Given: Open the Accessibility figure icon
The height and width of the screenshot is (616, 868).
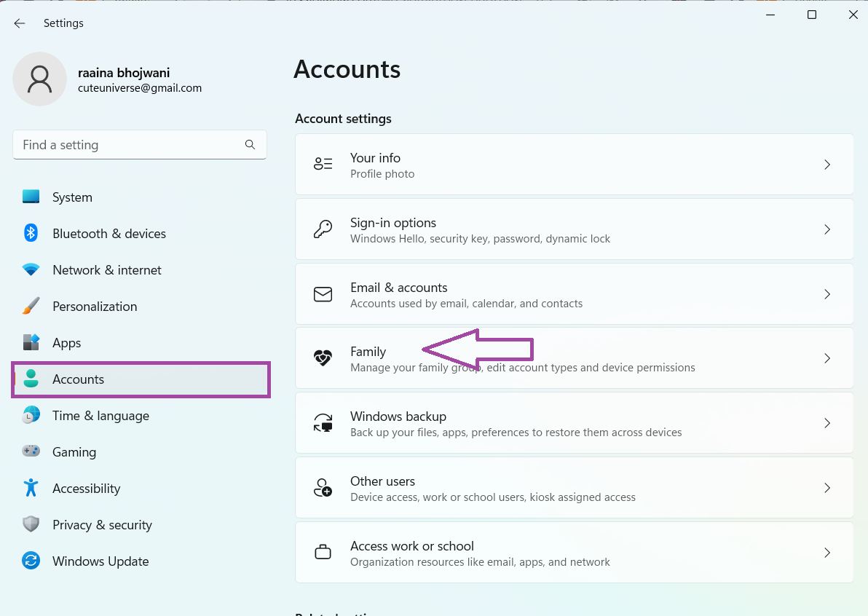Looking at the screenshot, I should tap(31, 488).
